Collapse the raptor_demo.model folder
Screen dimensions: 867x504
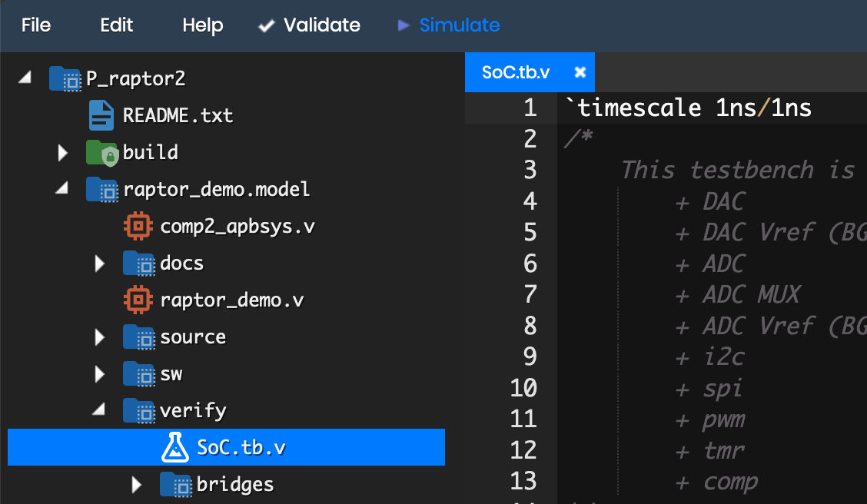click(x=62, y=188)
